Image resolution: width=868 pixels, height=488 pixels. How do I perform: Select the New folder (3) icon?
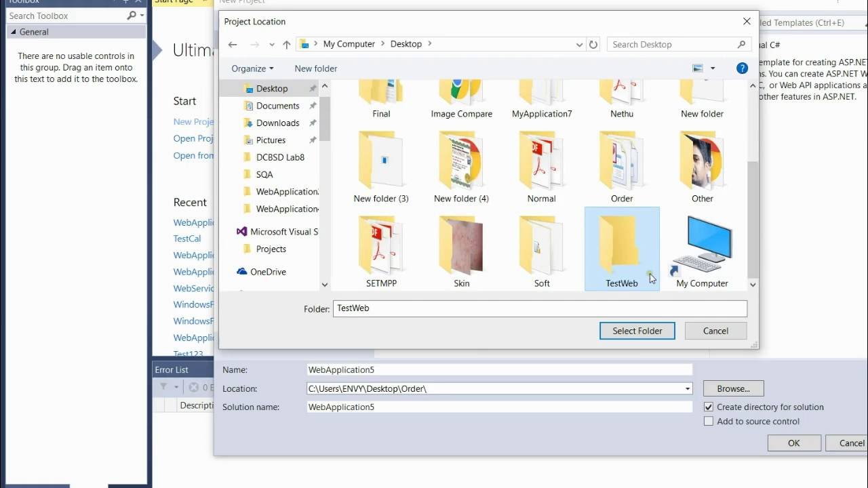coord(381,167)
